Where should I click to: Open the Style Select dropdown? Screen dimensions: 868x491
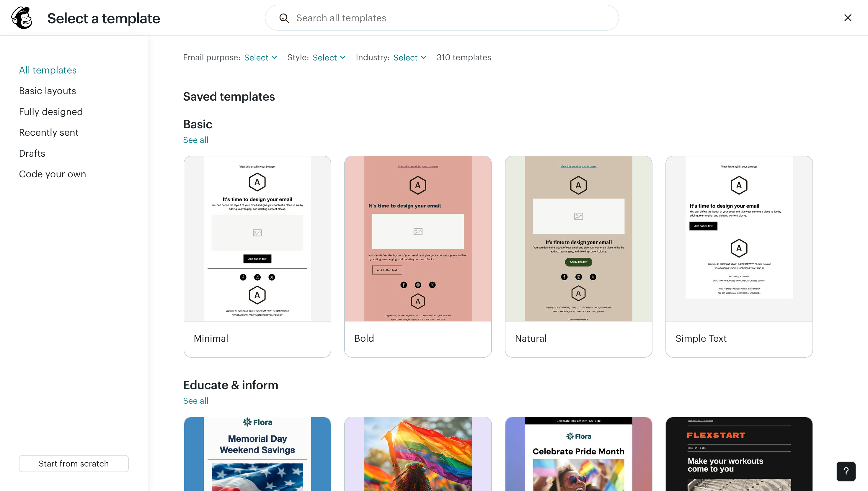pyautogui.click(x=329, y=57)
